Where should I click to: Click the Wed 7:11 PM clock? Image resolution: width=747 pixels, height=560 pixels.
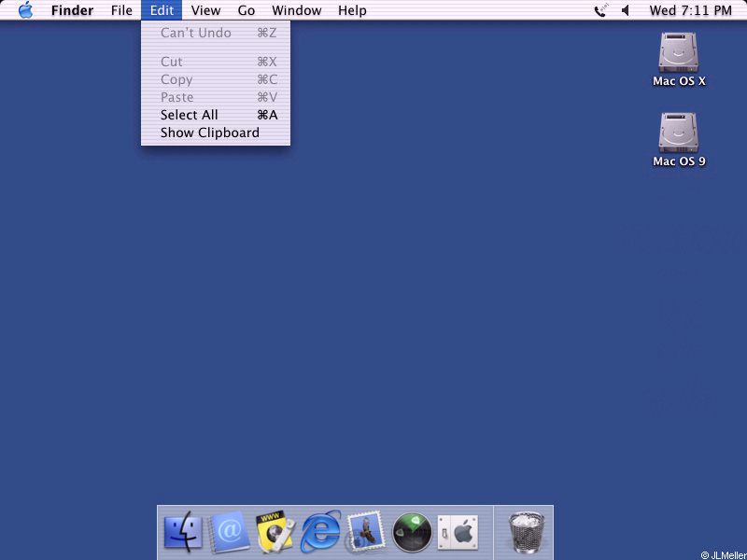coord(690,10)
